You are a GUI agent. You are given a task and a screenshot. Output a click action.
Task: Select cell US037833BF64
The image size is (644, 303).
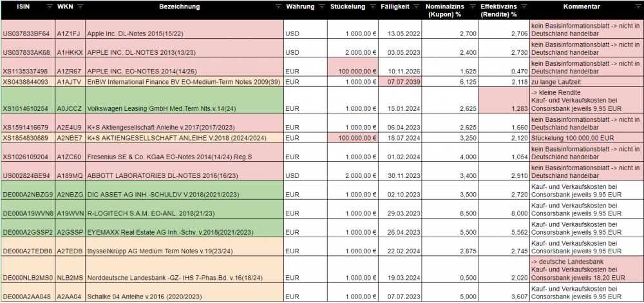[x=28, y=30]
